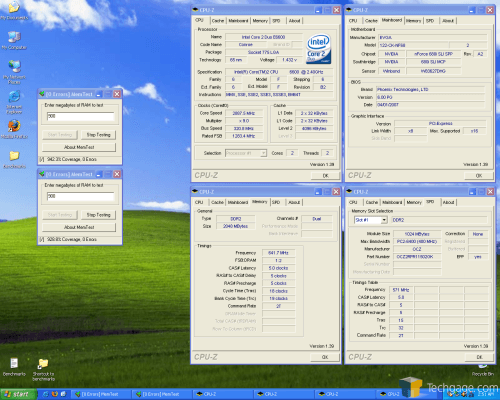Launch Internet Explorer from the desktop

pyautogui.click(x=14, y=102)
